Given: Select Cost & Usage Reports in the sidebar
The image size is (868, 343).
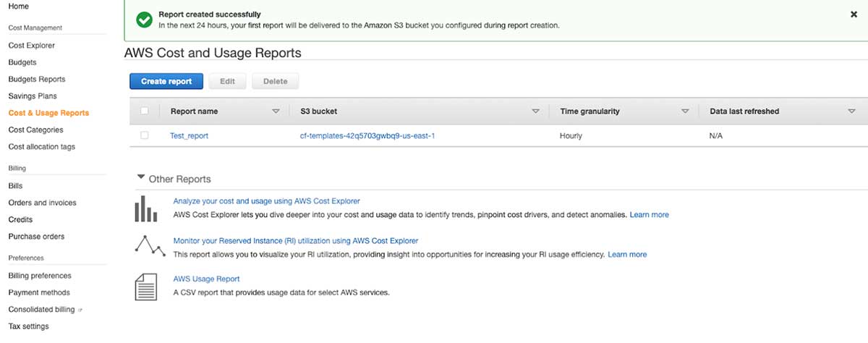Looking at the screenshot, I should (48, 113).
